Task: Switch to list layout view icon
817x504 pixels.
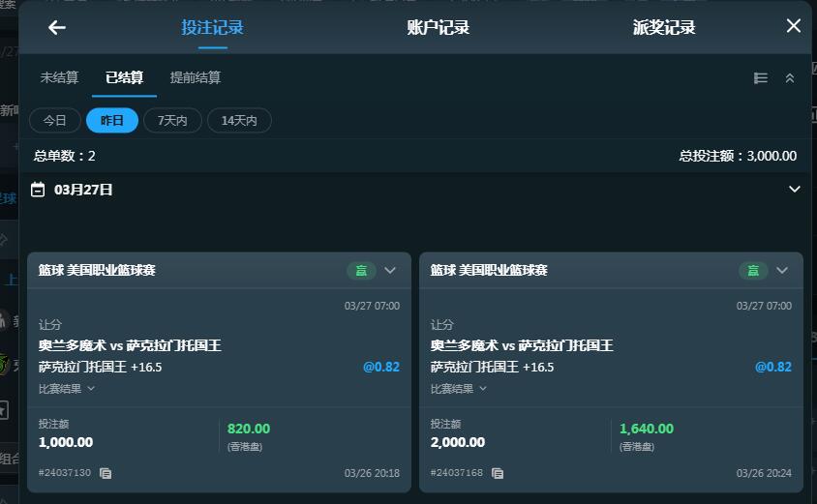Action: tap(761, 78)
